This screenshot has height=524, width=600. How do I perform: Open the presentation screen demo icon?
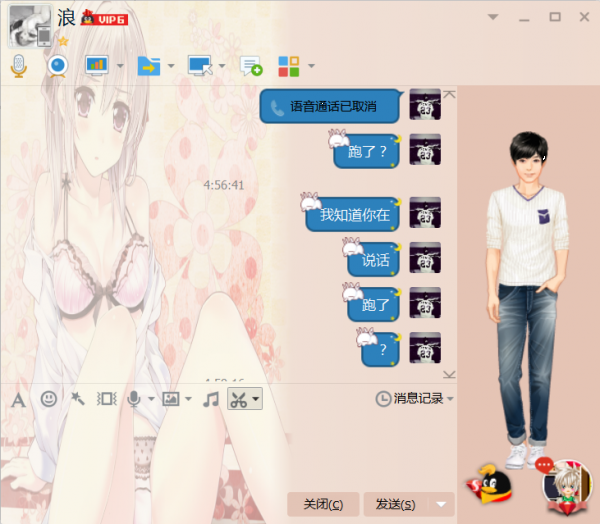point(97,65)
